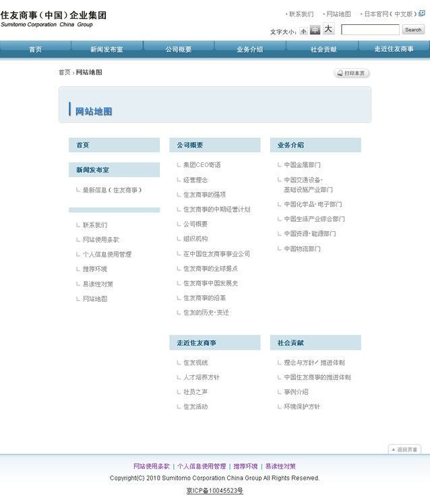The width and height of the screenshot is (430, 504).
Task: Open 网站使用条款 in the sitemap list
Action: 101,239
